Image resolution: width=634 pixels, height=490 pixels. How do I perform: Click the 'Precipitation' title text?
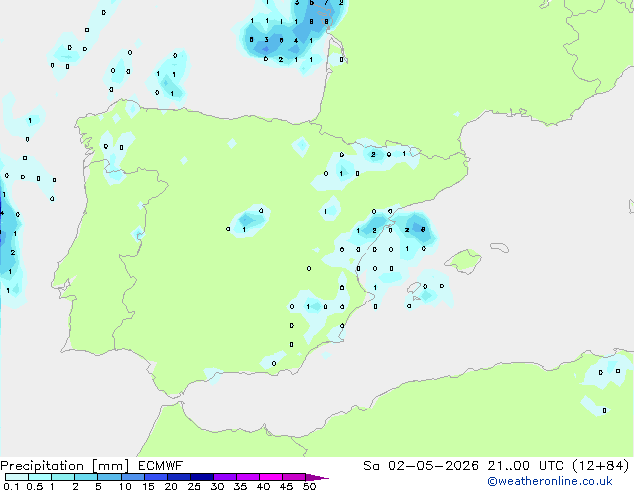tap(42, 466)
